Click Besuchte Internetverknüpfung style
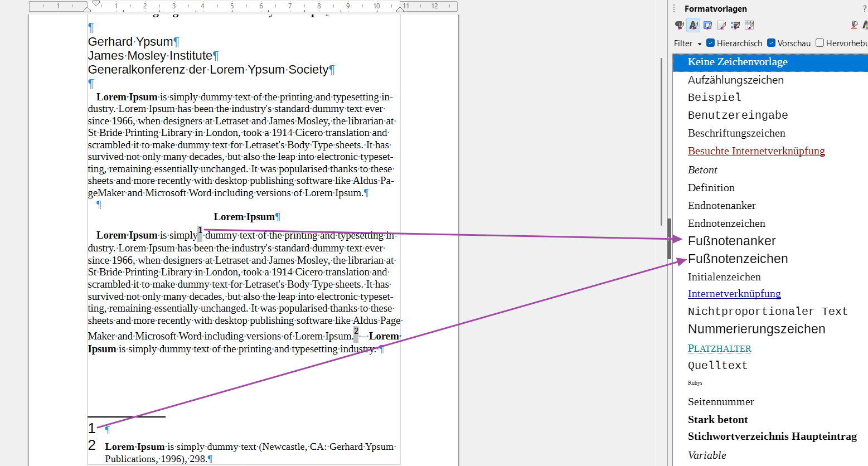The image size is (868, 466). click(756, 151)
